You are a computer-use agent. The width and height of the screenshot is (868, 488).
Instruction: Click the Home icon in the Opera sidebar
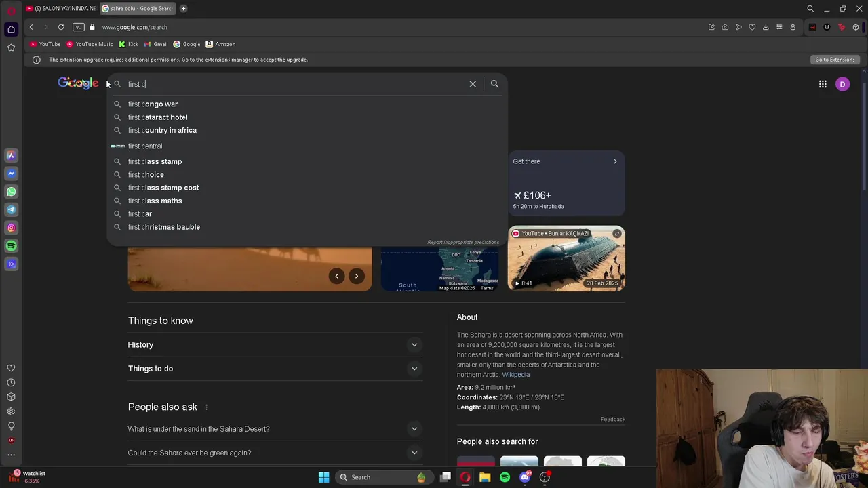(11, 29)
